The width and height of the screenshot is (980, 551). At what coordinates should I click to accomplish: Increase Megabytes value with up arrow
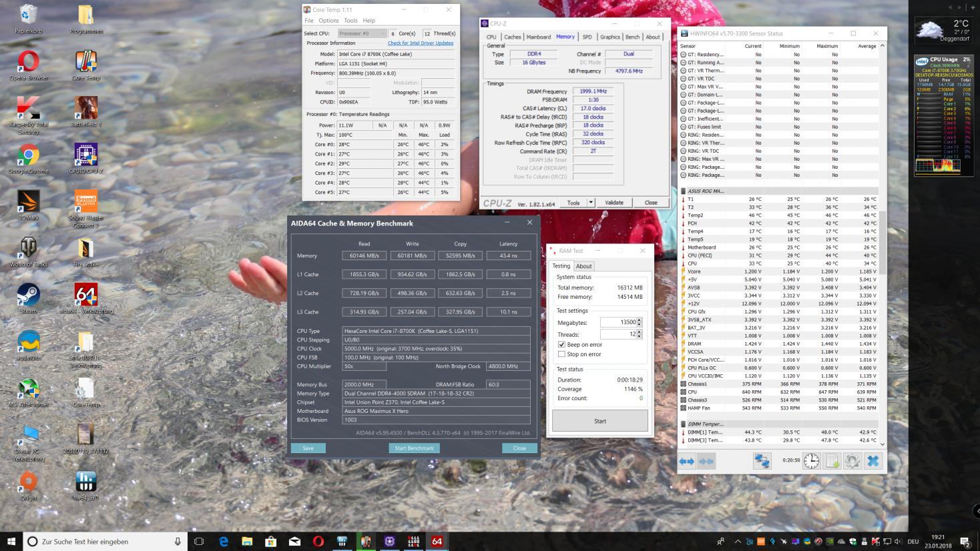point(639,320)
